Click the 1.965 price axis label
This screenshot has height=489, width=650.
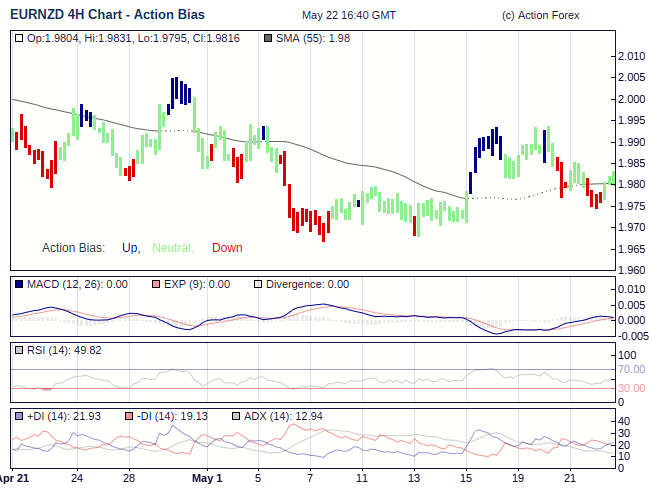coord(632,249)
